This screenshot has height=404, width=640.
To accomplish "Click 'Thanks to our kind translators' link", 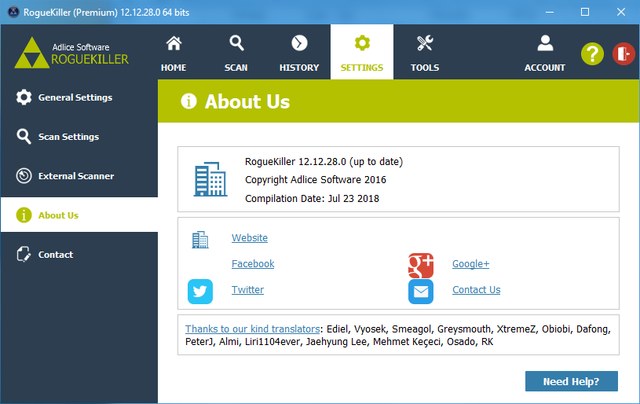I will [252, 328].
